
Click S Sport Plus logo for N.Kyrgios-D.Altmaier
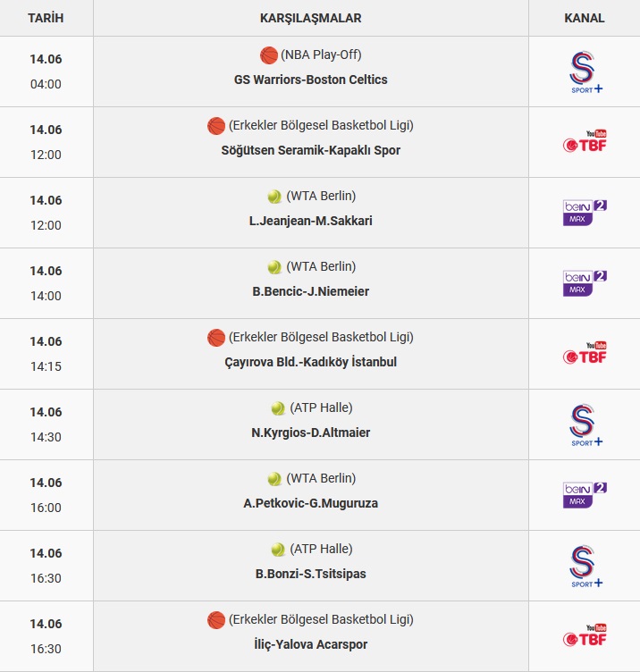click(585, 425)
